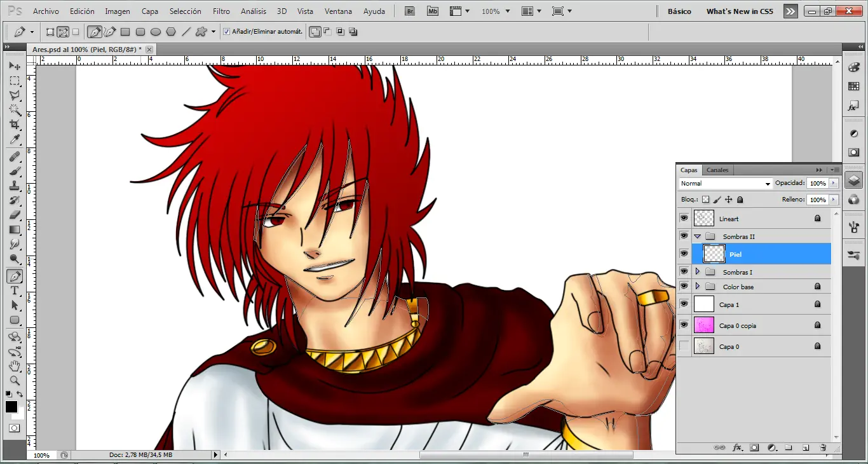Delete the selected layer with trash icon
868x464 pixels.
coord(823,447)
